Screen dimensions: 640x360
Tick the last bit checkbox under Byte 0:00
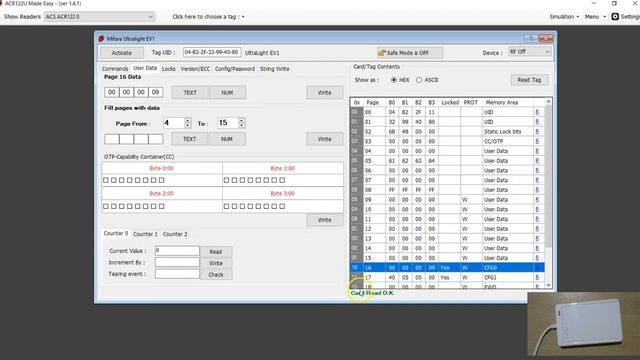tap(162, 180)
